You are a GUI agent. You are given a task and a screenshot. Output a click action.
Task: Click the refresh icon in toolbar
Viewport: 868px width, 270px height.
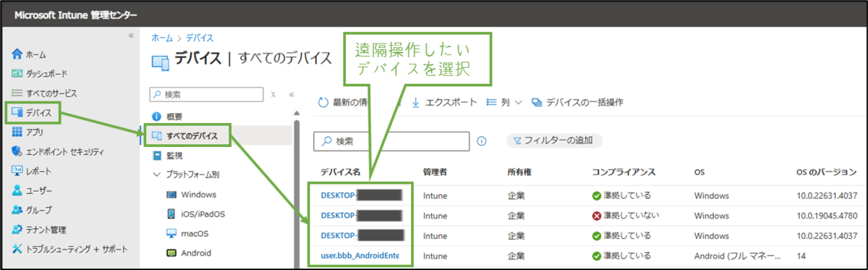click(x=323, y=102)
